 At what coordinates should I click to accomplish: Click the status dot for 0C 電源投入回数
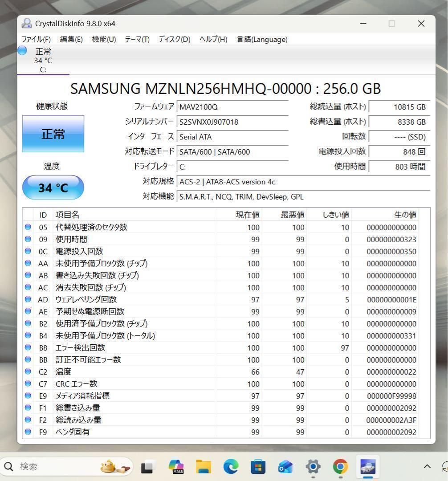pos(28,251)
